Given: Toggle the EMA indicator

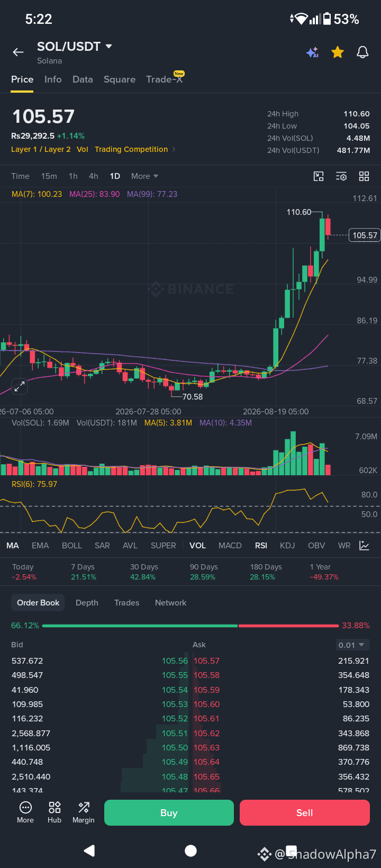Looking at the screenshot, I should tap(40, 546).
